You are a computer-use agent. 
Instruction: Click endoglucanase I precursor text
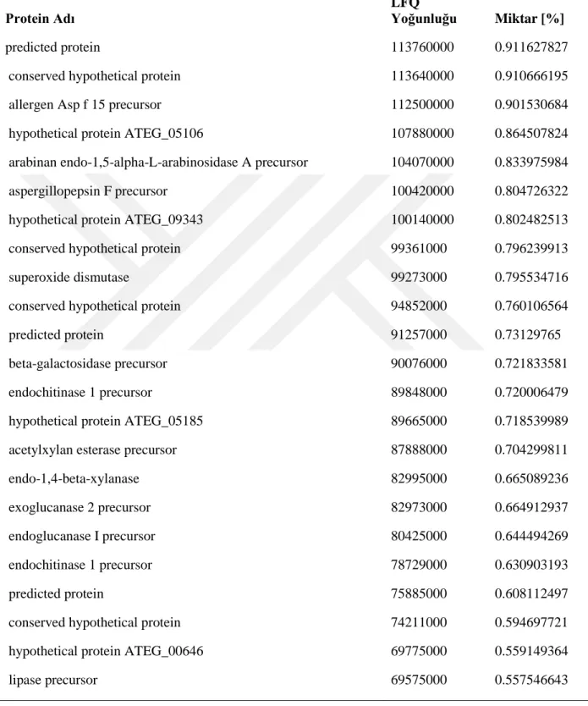point(81,536)
